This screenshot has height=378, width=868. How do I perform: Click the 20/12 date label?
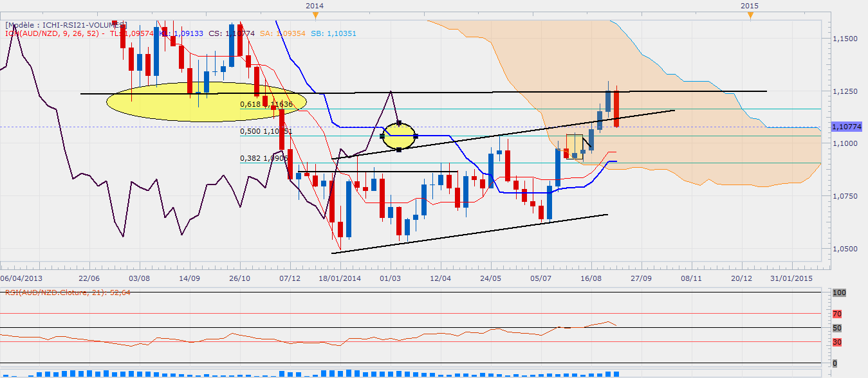(x=741, y=278)
